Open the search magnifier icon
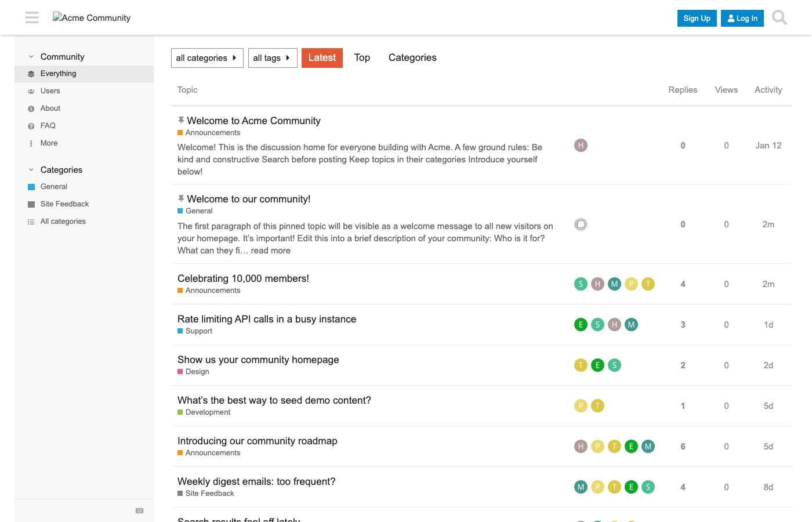The image size is (812, 522). click(x=780, y=18)
